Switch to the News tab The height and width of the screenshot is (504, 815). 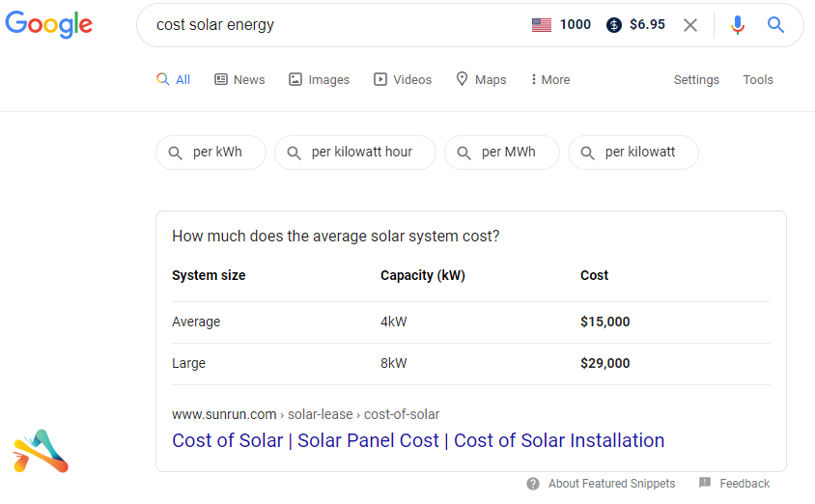[239, 80]
